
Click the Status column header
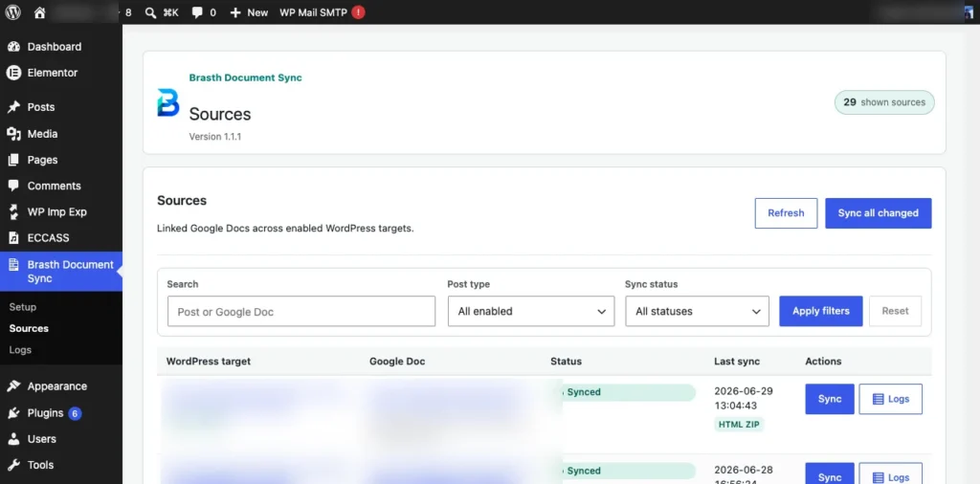(567, 362)
